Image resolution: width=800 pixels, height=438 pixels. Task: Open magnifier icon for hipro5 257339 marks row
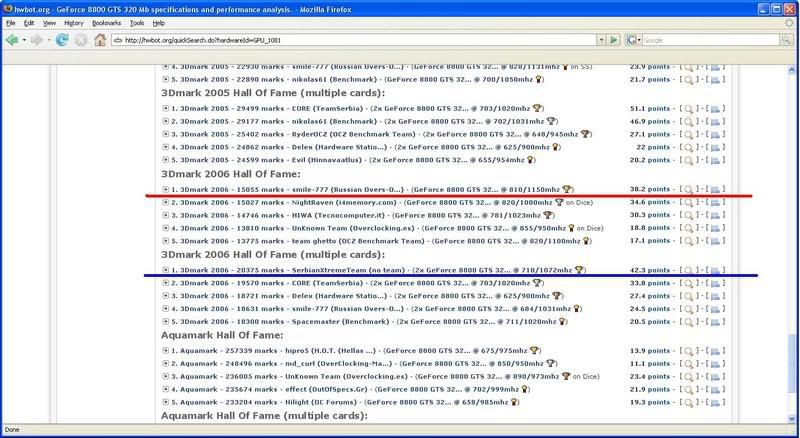(x=688, y=351)
